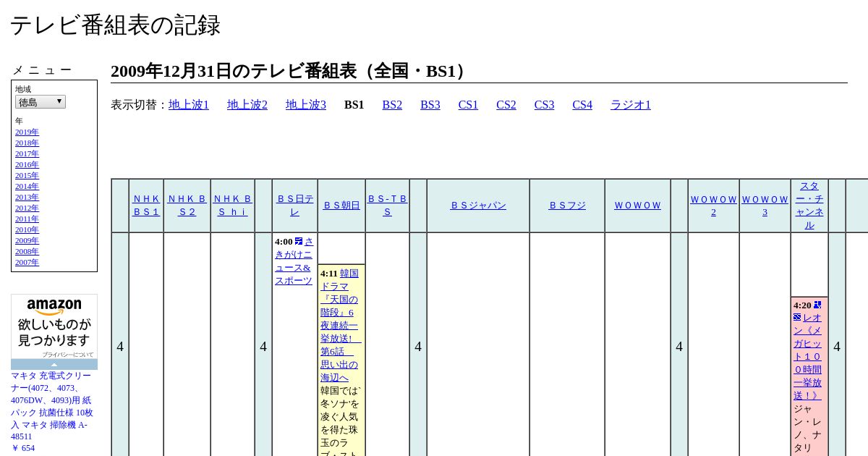The image size is (868, 456).
Task: Click the テレビ番組表の記録 site title
Action: coord(115,25)
